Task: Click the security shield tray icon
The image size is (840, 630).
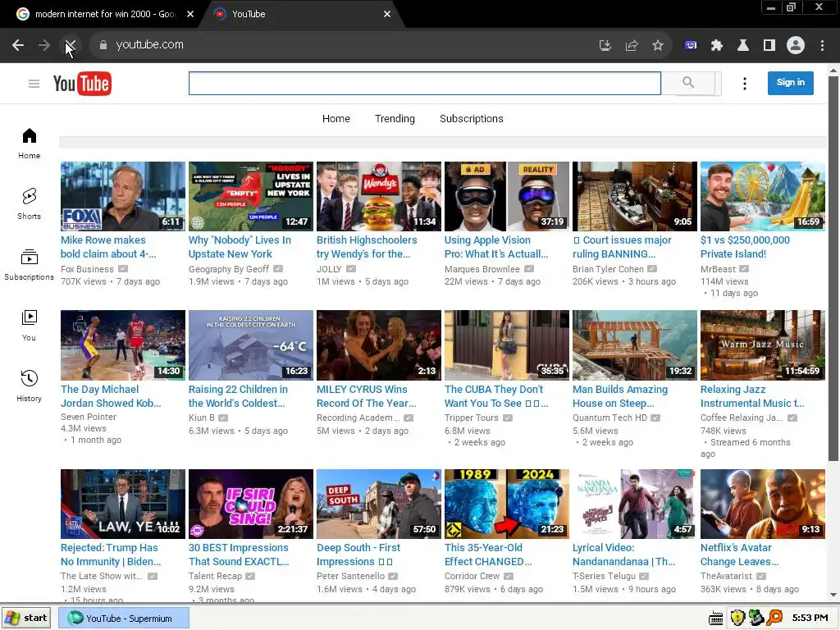Action: pos(737,619)
